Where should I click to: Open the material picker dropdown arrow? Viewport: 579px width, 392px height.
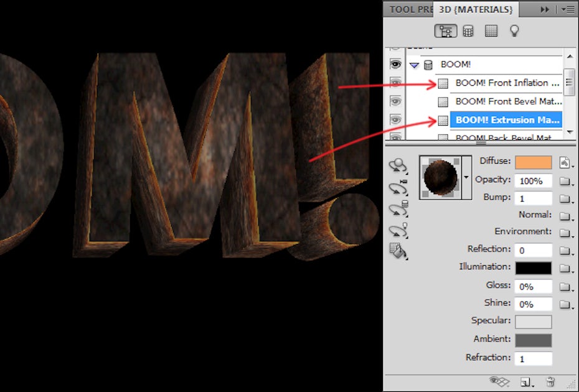coord(467,178)
